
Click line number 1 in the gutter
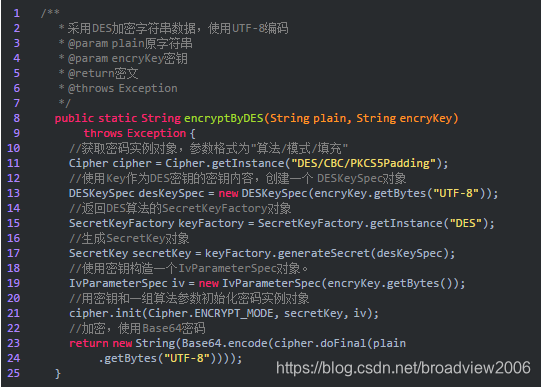point(17,13)
